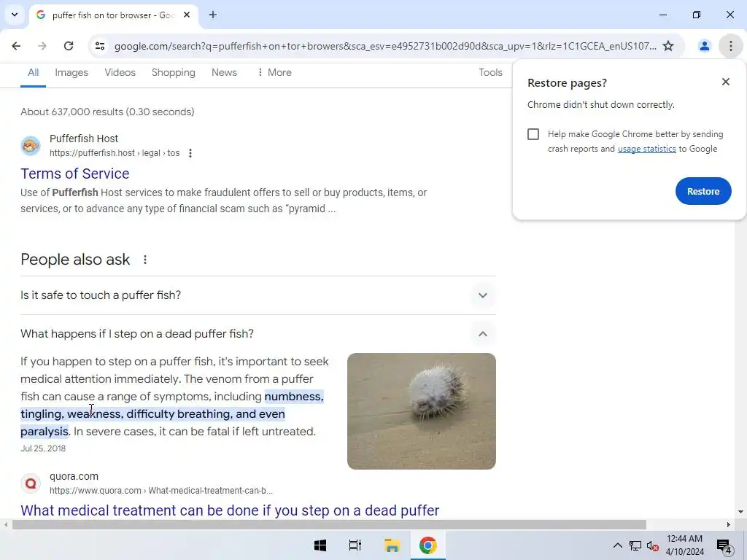Click the quora.com favicon

click(x=31, y=483)
